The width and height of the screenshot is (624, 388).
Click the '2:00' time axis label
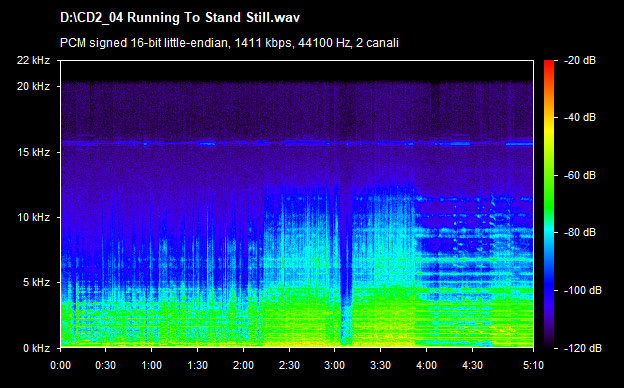tap(243, 365)
